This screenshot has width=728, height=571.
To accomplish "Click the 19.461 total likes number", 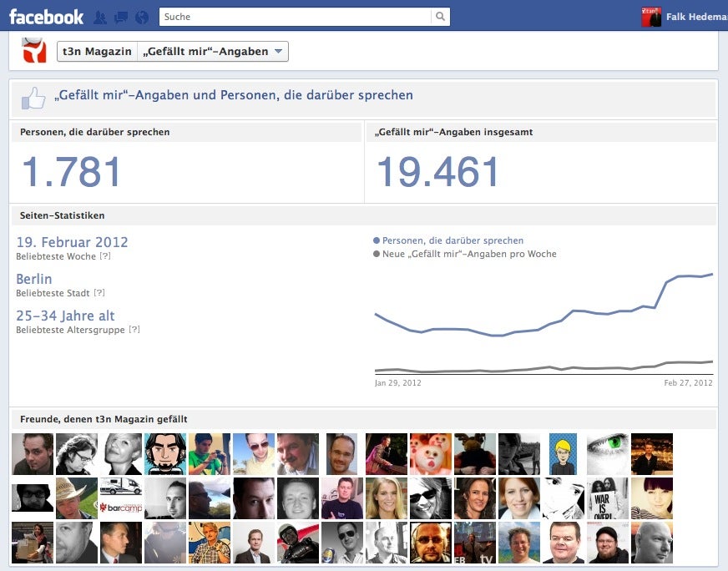I will tap(437, 172).
